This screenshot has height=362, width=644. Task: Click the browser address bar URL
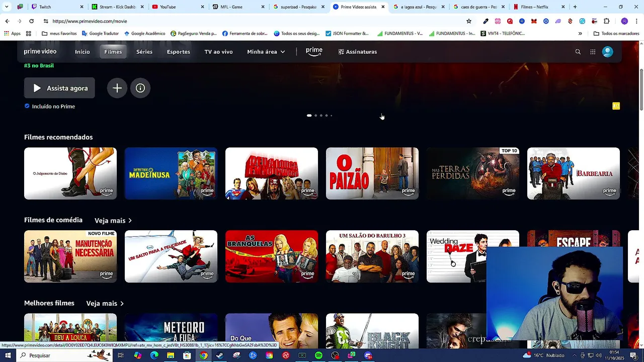click(x=90, y=21)
